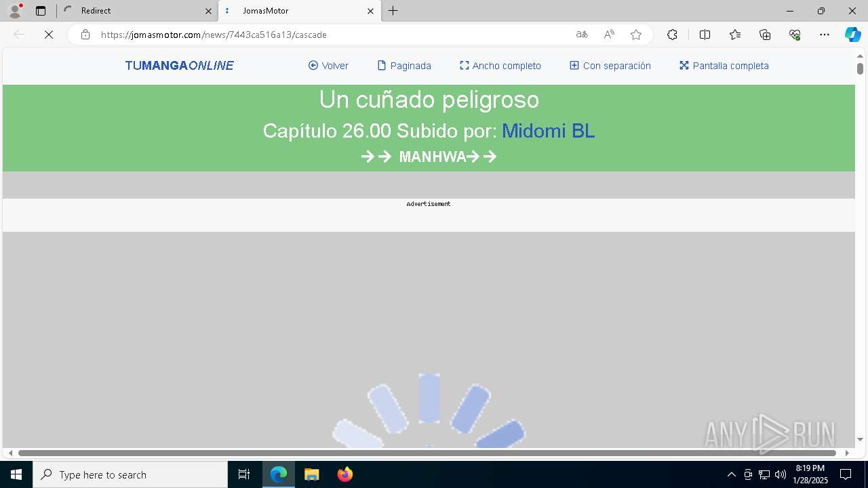
Task: Open the Copilot sidebar
Action: pos(852,35)
